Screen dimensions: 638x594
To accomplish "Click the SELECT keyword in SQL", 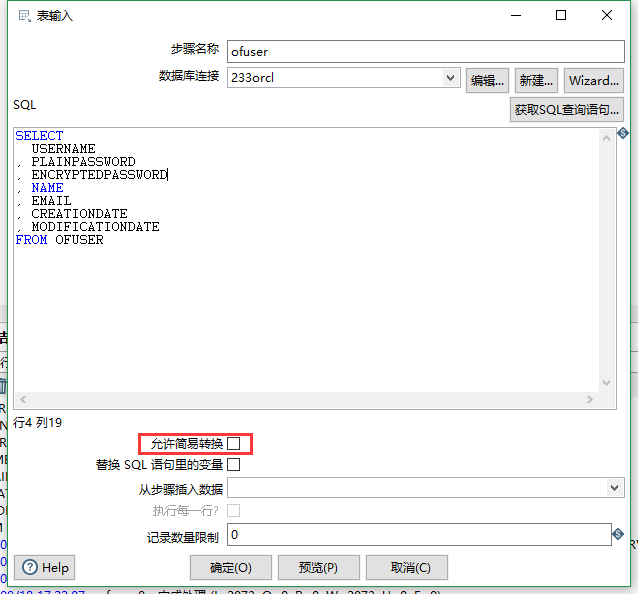I will click(39, 135).
